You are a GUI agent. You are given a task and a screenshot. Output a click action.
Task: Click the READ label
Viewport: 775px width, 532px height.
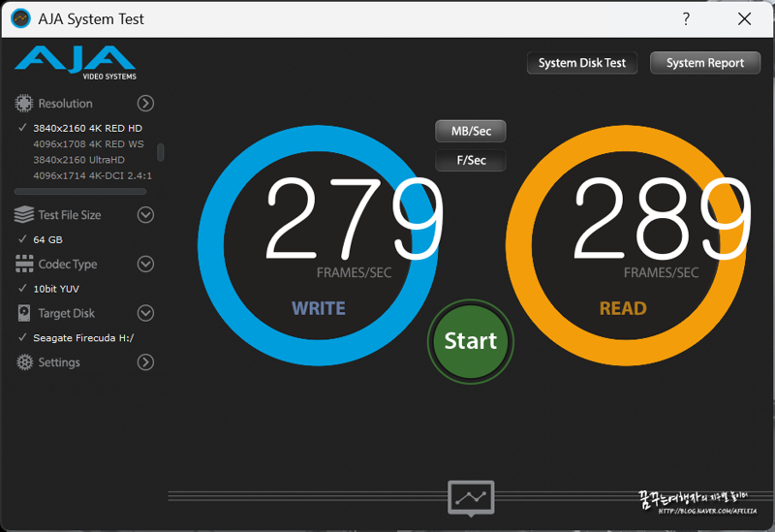pos(623,308)
